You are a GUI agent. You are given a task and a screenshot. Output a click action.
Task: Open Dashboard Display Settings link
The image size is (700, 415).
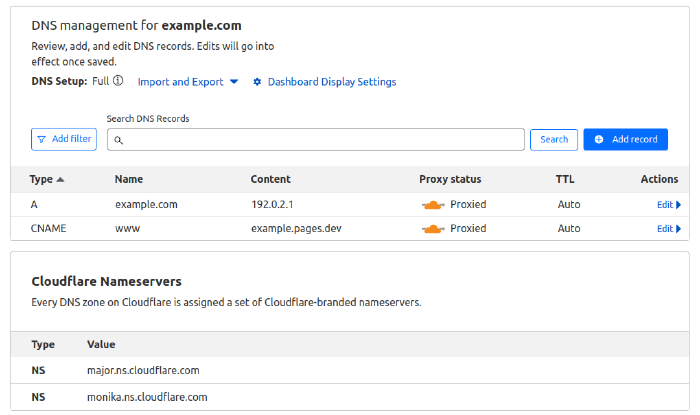pos(331,82)
